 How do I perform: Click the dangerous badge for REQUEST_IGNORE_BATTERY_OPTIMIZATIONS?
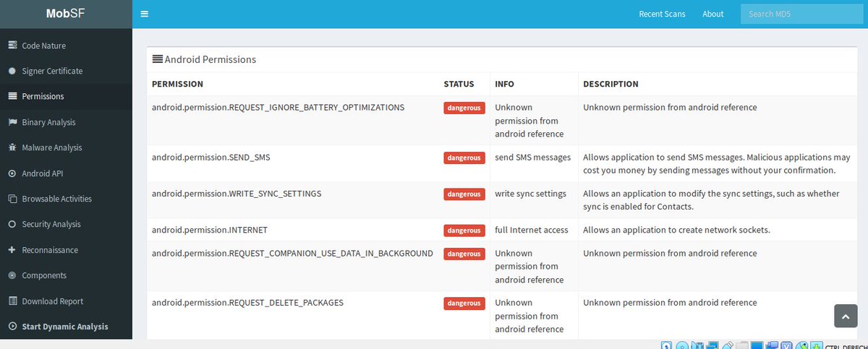tap(464, 108)
